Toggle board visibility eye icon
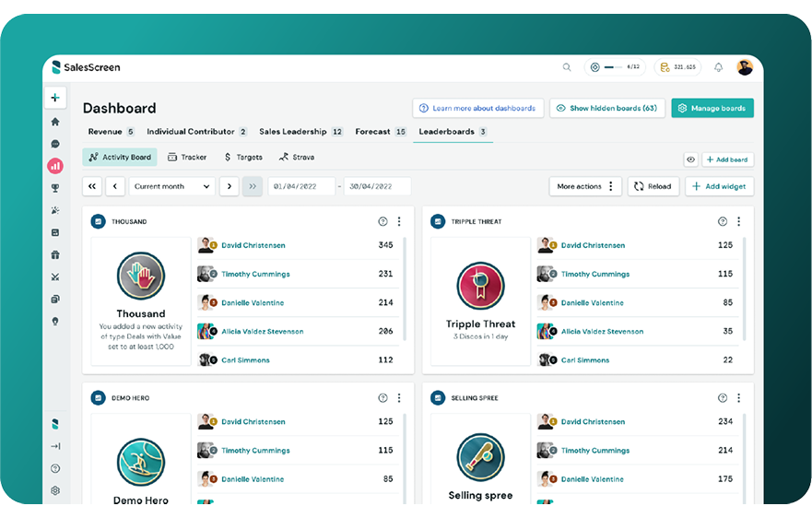This screenshot has width=812, height=518. click(x=691, y=159)
